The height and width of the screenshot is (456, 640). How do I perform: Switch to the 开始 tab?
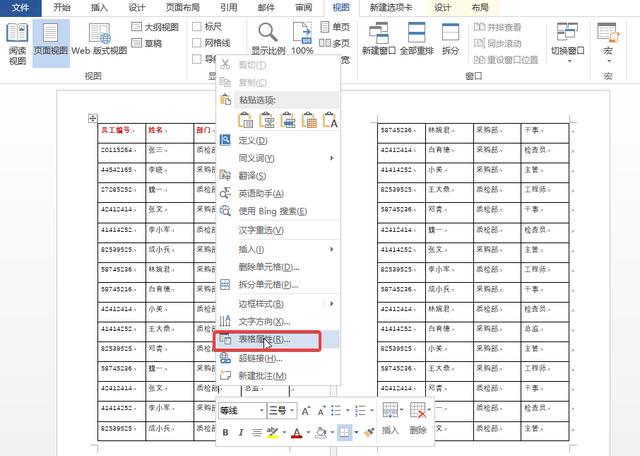click(62, 7)
